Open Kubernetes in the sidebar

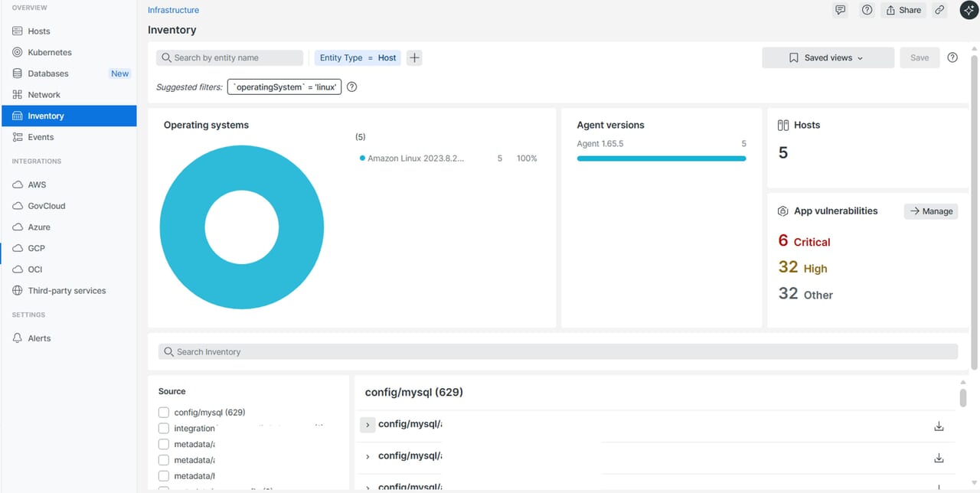[x=50, y=52]
